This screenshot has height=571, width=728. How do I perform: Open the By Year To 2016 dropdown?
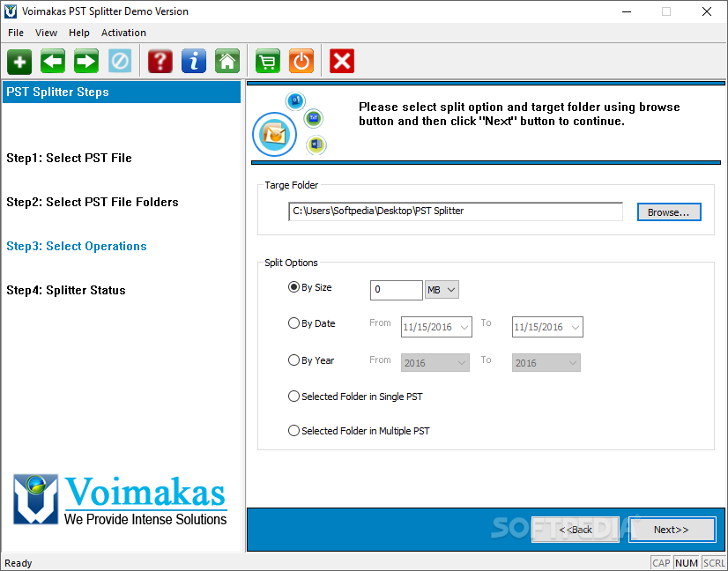(x=546, y=362)
